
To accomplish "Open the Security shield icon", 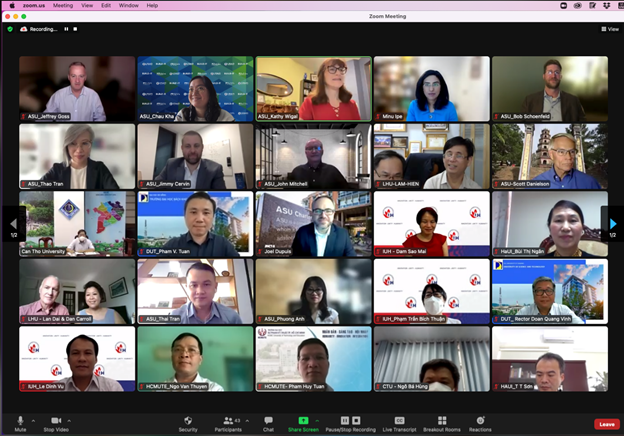I will [188, 420].
